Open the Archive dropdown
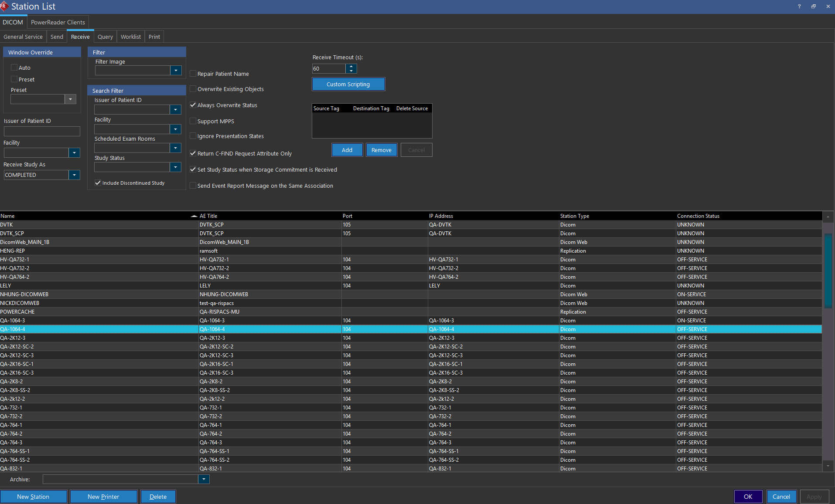The height and width of the screenshot is (504, 835). tap(204, 479)
